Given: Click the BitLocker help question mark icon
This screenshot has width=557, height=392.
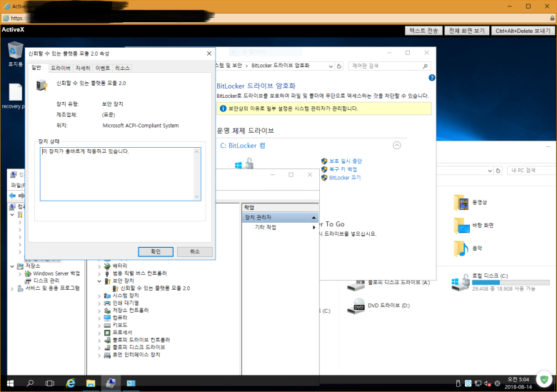Looking at the screenshot, I should (x=431, y=78).
